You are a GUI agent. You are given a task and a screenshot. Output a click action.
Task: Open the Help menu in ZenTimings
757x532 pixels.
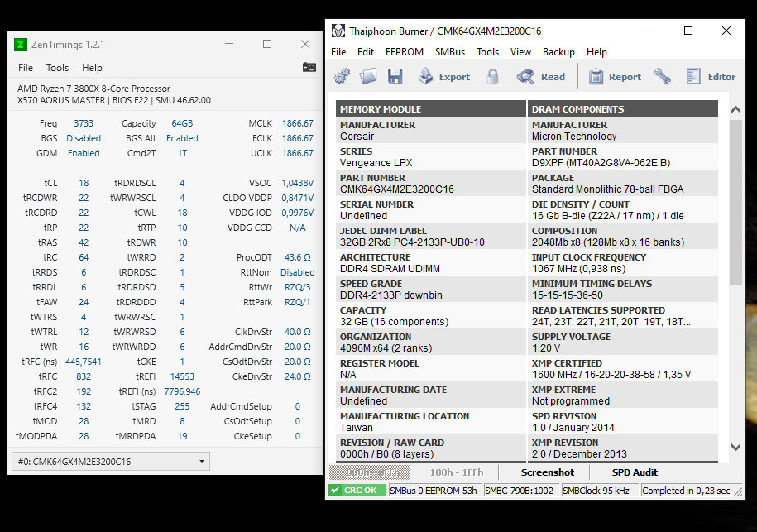tap(92, 68)
